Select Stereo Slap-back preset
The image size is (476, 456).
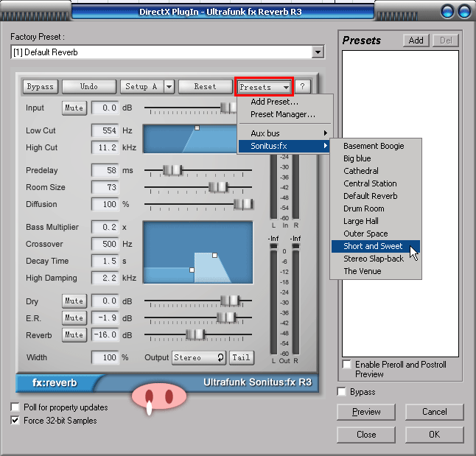[376, 259]
